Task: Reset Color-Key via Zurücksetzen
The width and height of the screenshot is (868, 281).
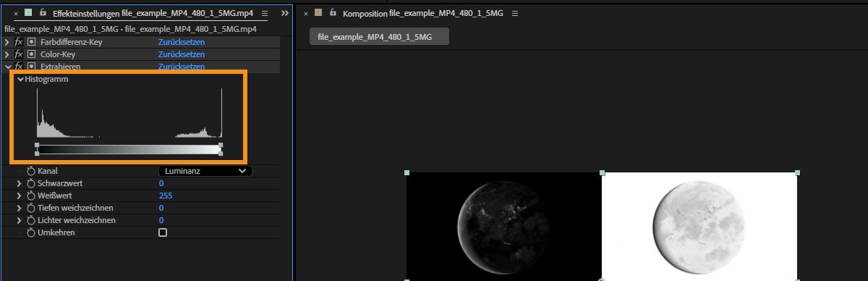Action: pos(182,54)
